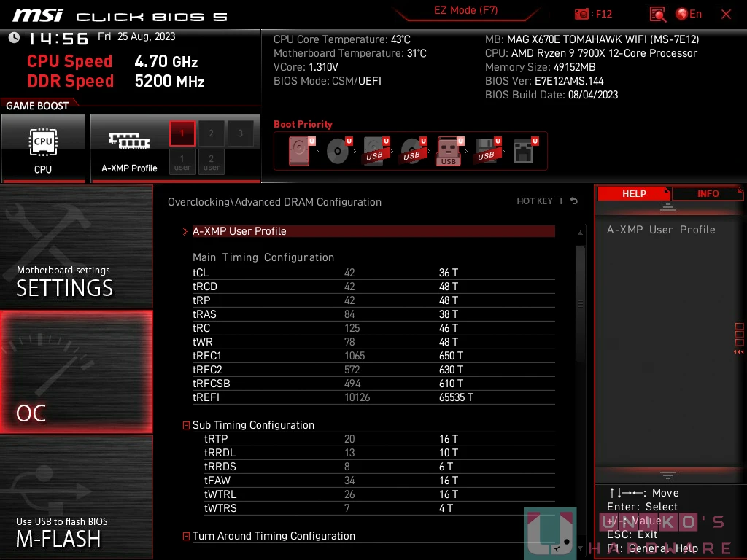Select the network boot priority icon
Viewport: 747px width, 560px height.
pos(525,151)
